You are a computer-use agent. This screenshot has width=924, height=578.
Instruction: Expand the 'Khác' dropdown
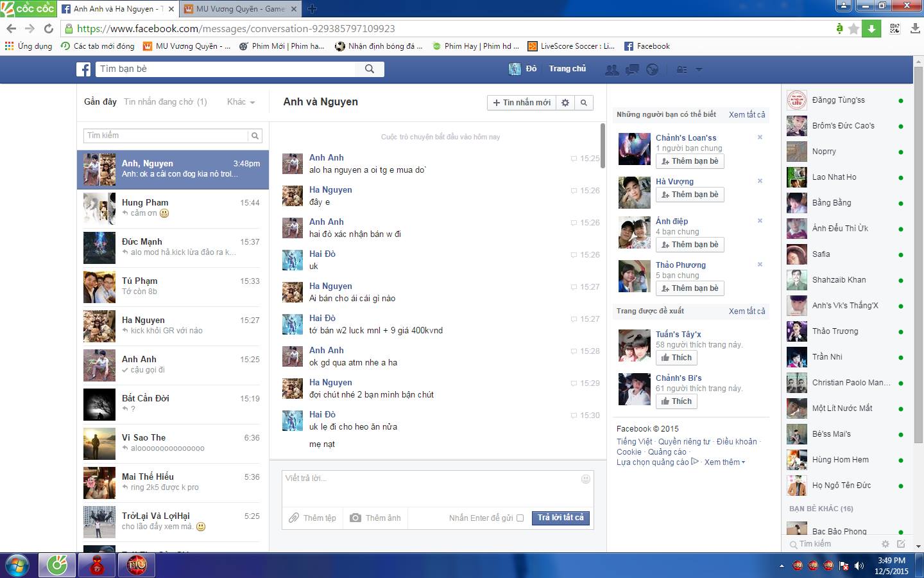tap(241, 102)
